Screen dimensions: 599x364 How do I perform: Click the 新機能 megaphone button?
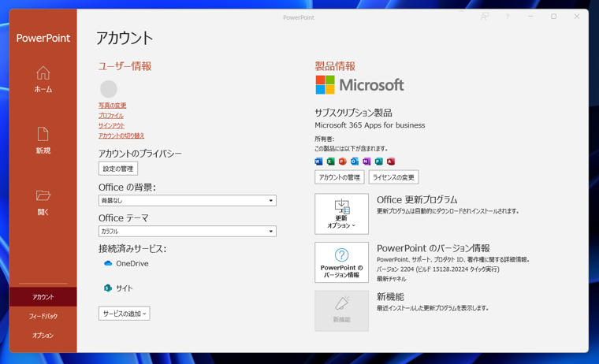point(341,311)
